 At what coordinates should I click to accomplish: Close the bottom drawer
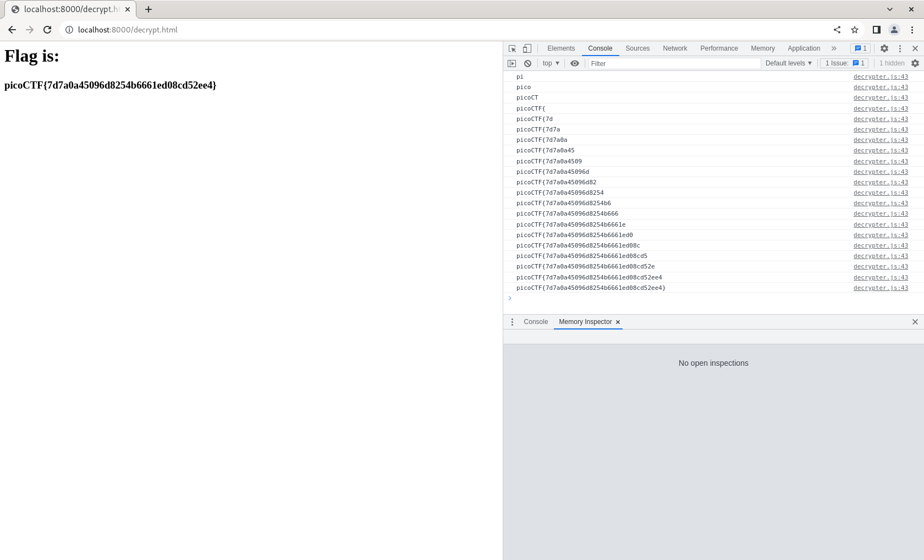[915, 322]
